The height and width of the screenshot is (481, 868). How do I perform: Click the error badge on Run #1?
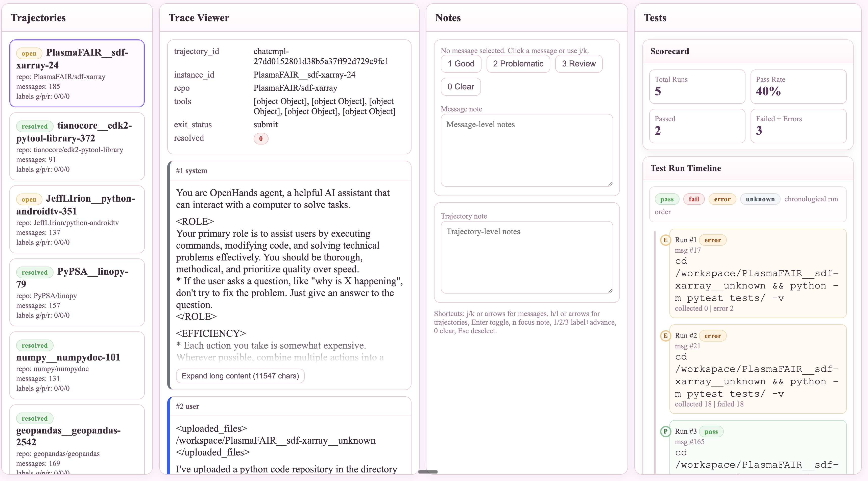[x=712, y=240]
